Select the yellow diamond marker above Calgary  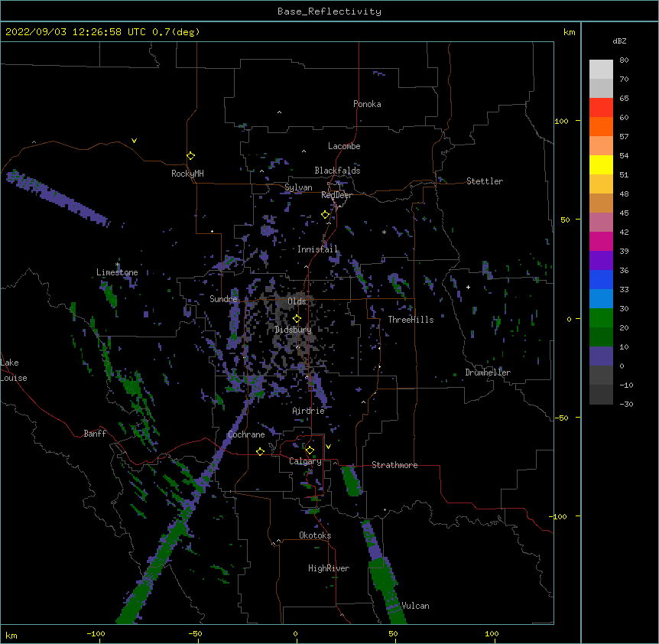point(310,450)
